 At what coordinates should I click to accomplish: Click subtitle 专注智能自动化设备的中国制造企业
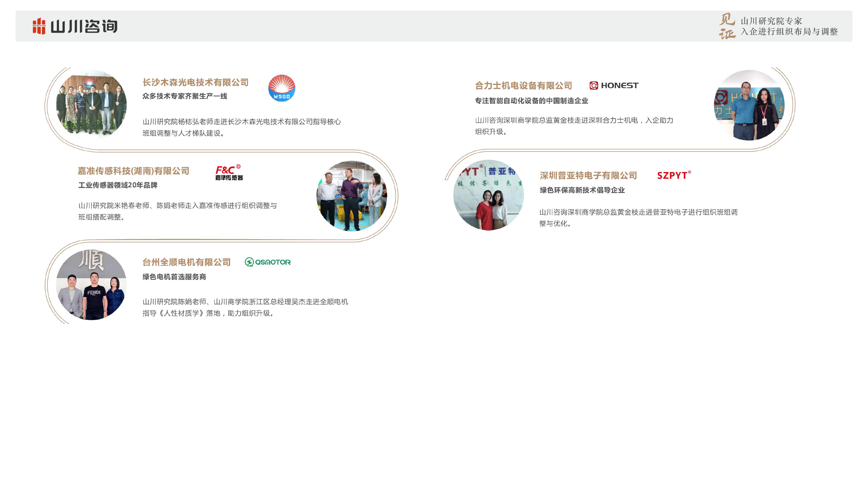[x=531, y=101]
